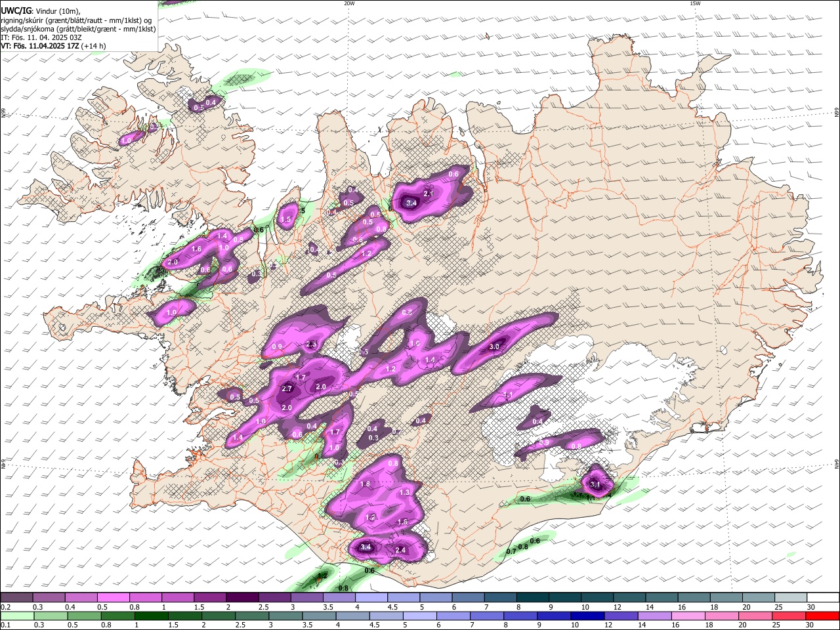
Task: Click the lavender swatch labeled 4 in snow legend
Action: tap(371, 598)
